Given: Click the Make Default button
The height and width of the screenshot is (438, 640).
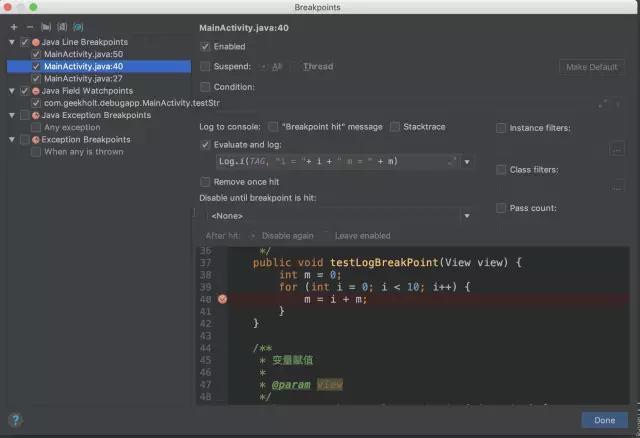Looking at the screenshot, I should click(x=591, y=67).
